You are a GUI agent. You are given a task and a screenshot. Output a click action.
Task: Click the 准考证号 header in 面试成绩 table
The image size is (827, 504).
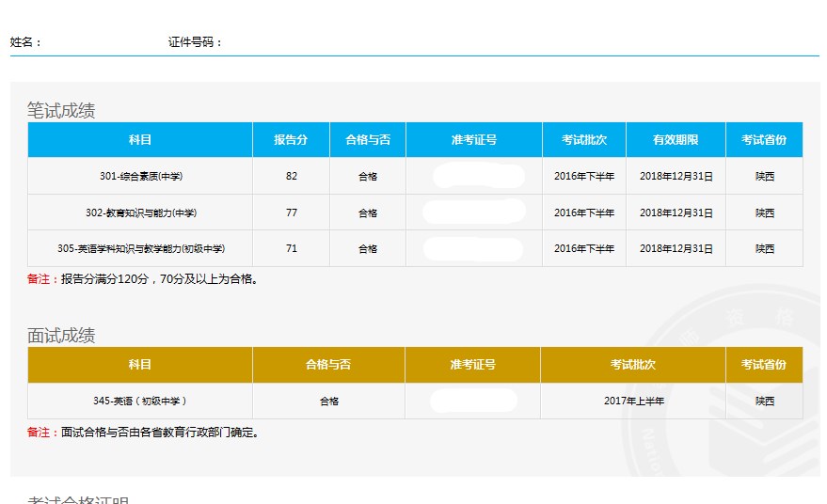pos(472,364)
